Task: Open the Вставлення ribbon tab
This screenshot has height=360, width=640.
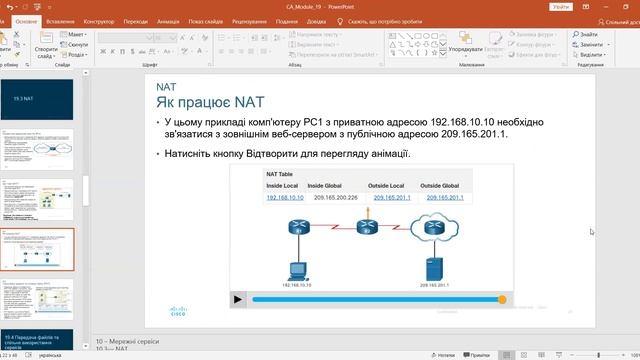Action: 60,22
